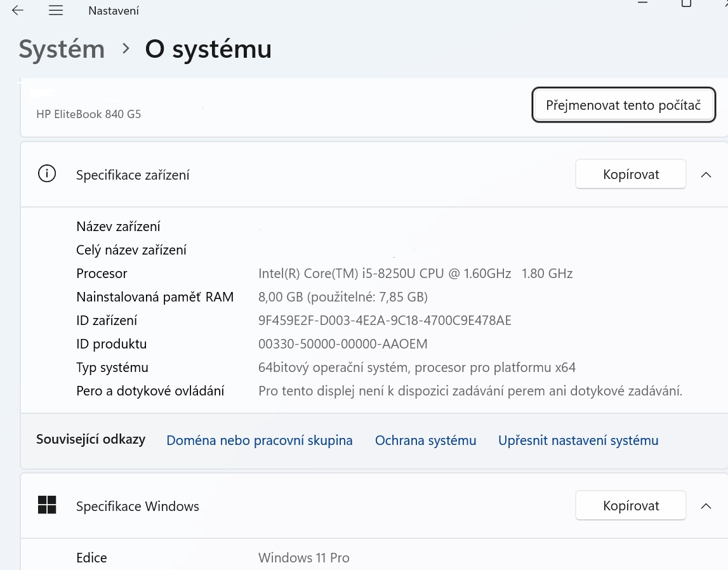Copy Windows specs with Kopírovat

point(630,505)
